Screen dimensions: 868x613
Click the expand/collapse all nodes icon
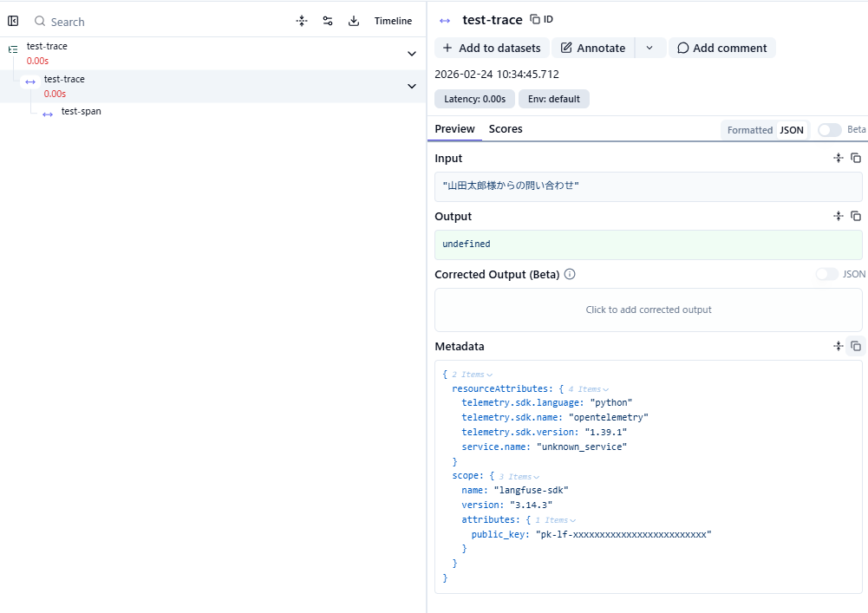tap(302, 21)
